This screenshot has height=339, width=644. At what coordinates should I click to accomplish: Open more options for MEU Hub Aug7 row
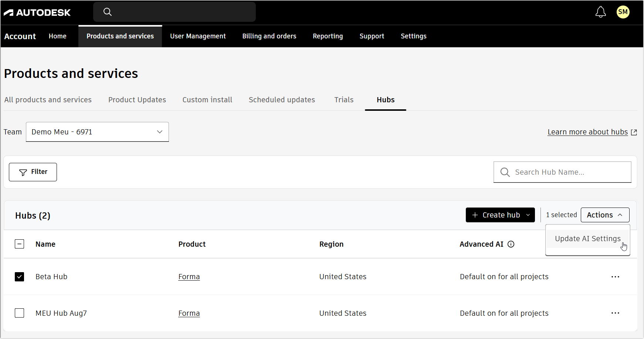[x=615, y=313]
